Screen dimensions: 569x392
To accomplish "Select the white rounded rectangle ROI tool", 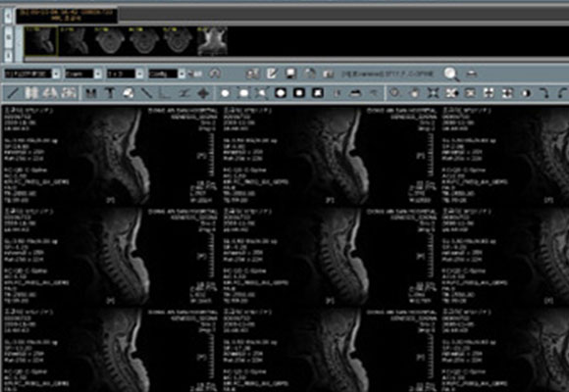I will 244,93.
